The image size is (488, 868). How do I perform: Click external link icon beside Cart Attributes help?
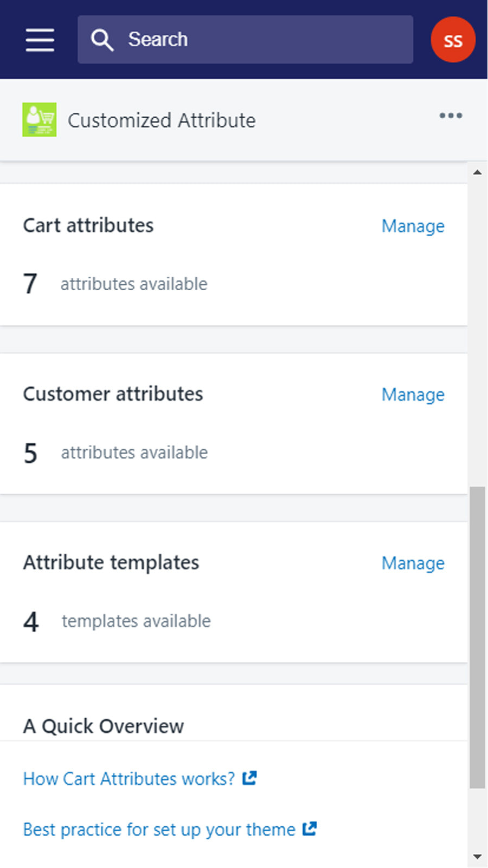pyautogui.click(x=249, y=778)
